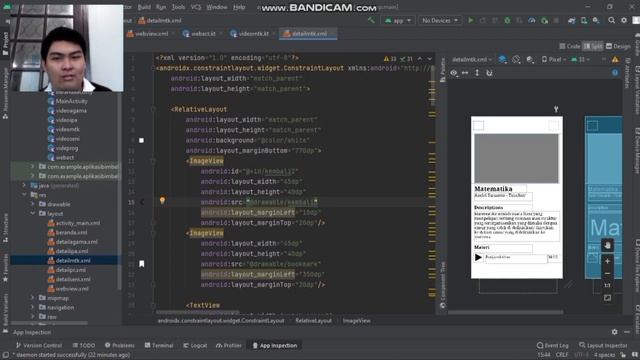Viewport: 640px width, 360px height.
Task: Click horizontal expand arrows icon in design toolbar
Action: (x=465, y=73)
